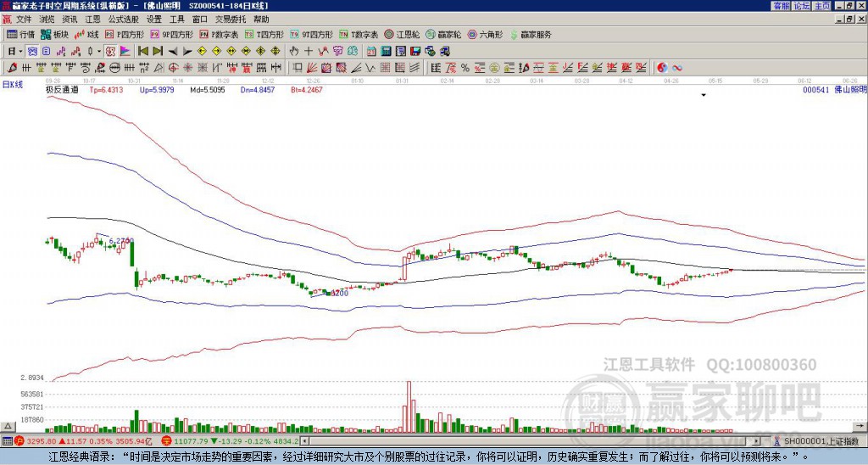The width and height of the screenshot is (868, 465).
Task: Toggle the 权 adjustment icon
Action: click(x=110, y=52)
